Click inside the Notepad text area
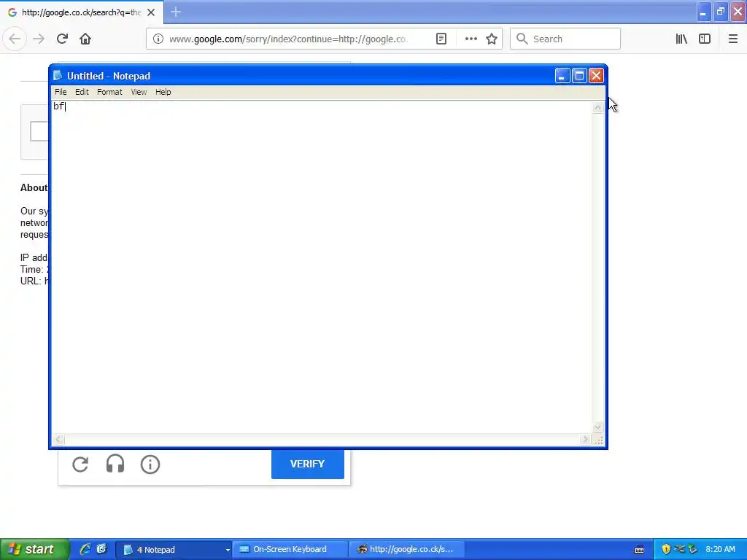 click(x=322, y=267)
